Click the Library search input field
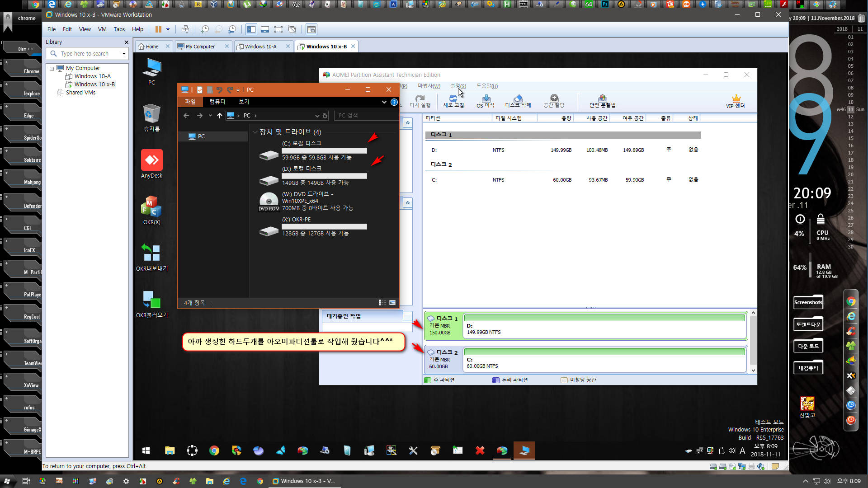This screenshot has width=868, height=488. (x=88, y=53)
